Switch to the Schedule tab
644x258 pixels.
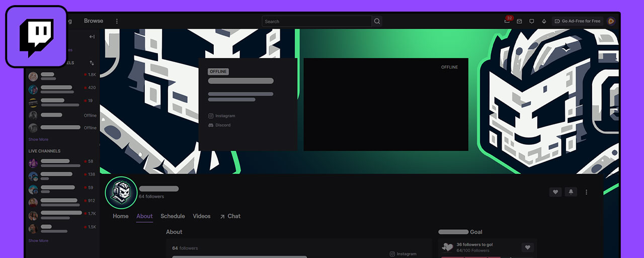coord(173,216)
